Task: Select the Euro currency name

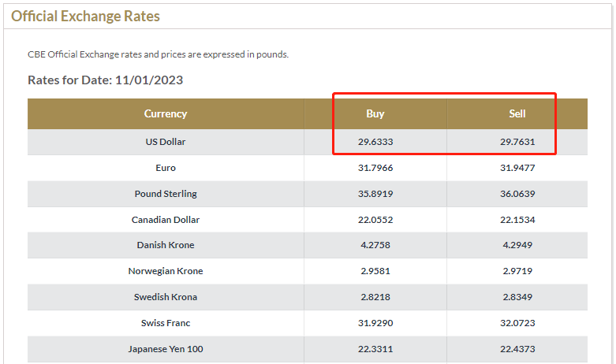Action: point(166,168)
